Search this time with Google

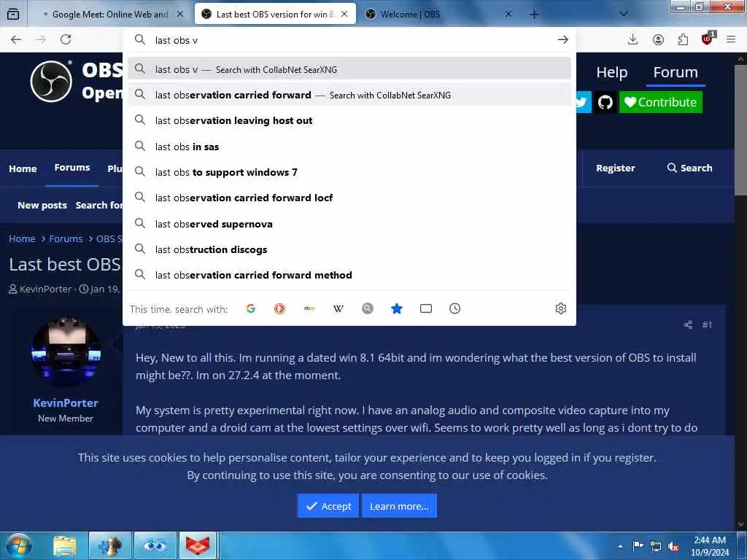251,308
